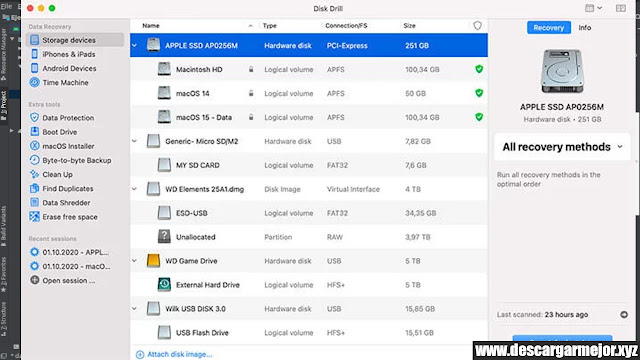Switch to the Recovery tab

pyautogui.click(x=549, y=28)
